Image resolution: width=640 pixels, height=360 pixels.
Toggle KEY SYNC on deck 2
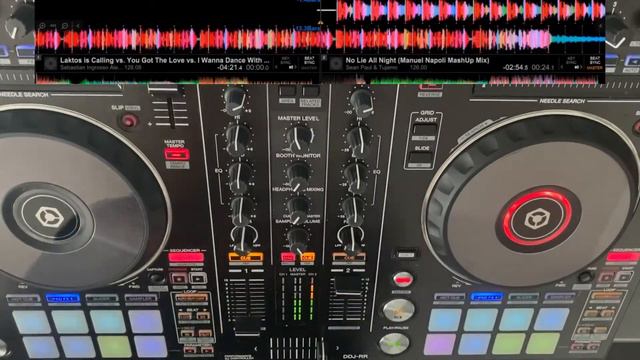(571, 61)
